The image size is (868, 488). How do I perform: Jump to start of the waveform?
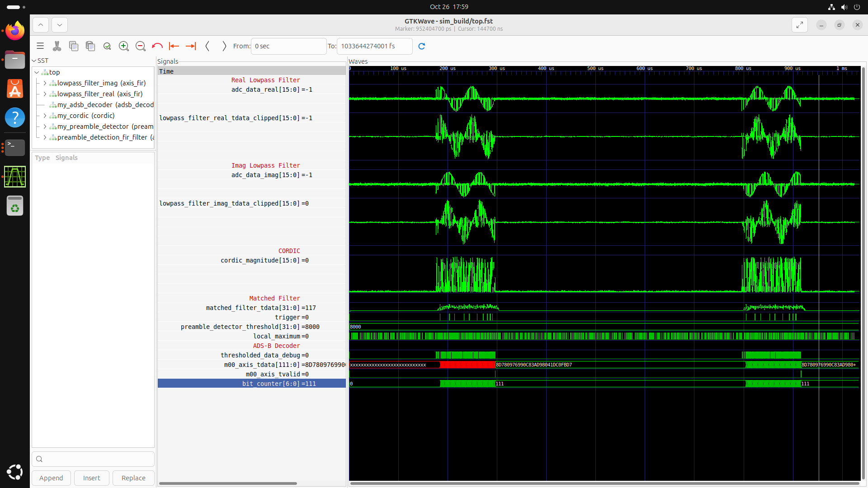tap(174, 46)
